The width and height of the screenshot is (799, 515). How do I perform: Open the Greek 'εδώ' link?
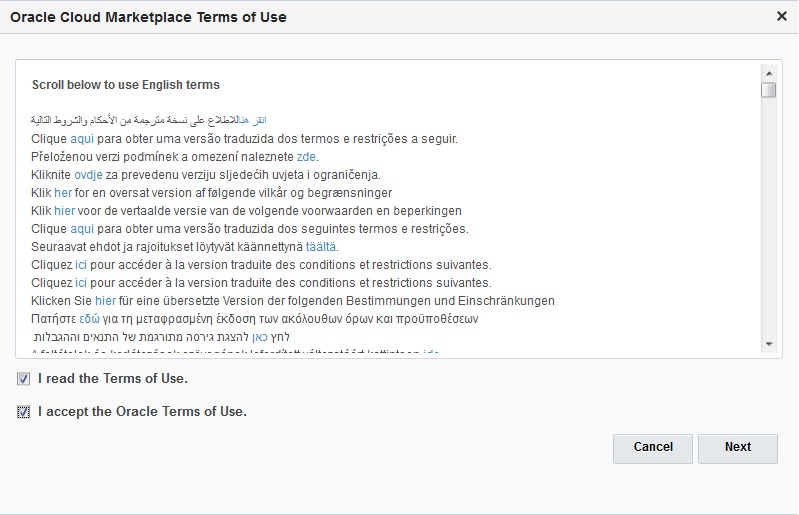89,319
